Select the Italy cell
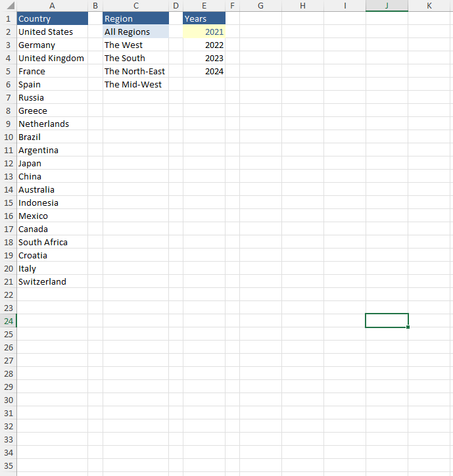The height and width of the screenshot is (476, 453). [x=52, y=268]
